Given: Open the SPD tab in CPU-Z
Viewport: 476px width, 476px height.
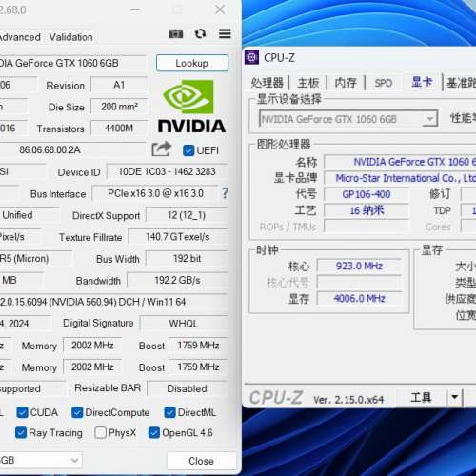Looking at the screenshot, I should coord(384,83).
